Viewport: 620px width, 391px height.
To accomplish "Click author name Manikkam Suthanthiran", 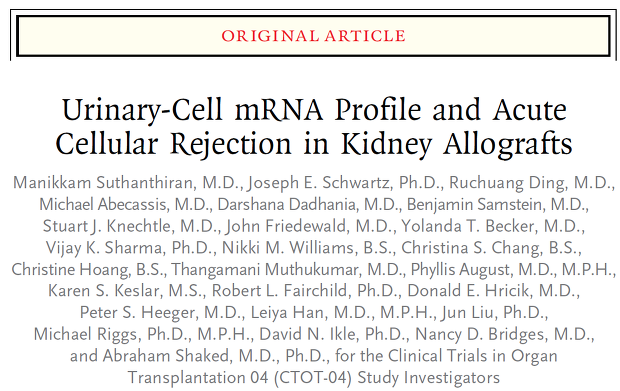I will click(103, 183).
